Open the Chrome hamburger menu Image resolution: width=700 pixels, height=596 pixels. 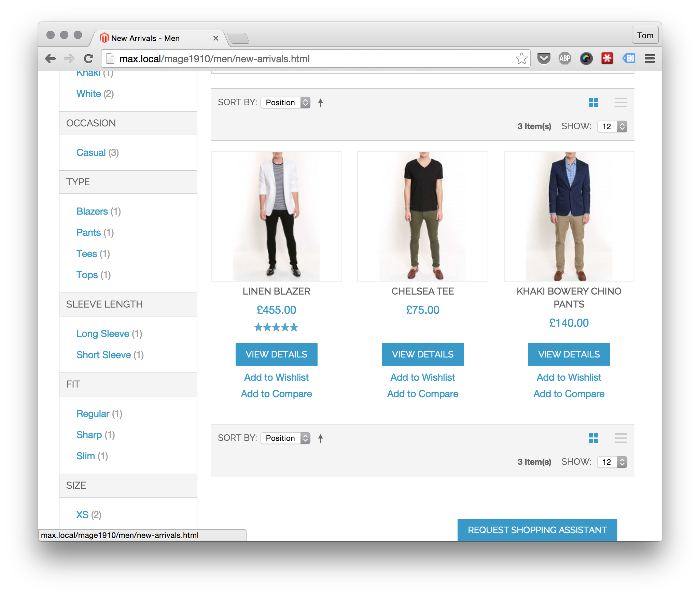click(649, 59)
